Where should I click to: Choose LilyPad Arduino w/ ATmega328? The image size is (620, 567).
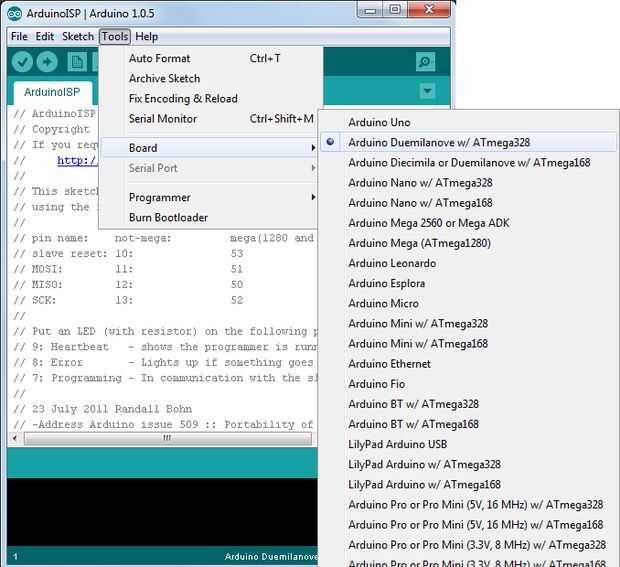(x=469, y=465)
